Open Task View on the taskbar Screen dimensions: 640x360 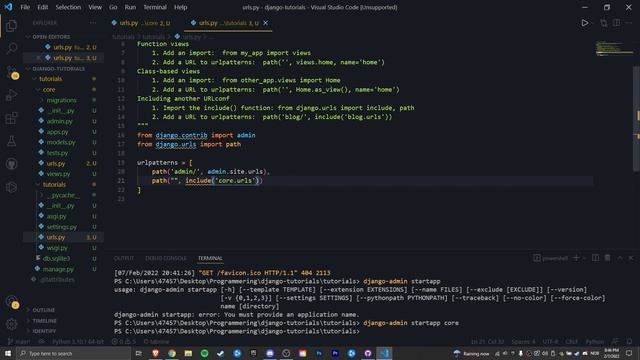pos(138,353)
